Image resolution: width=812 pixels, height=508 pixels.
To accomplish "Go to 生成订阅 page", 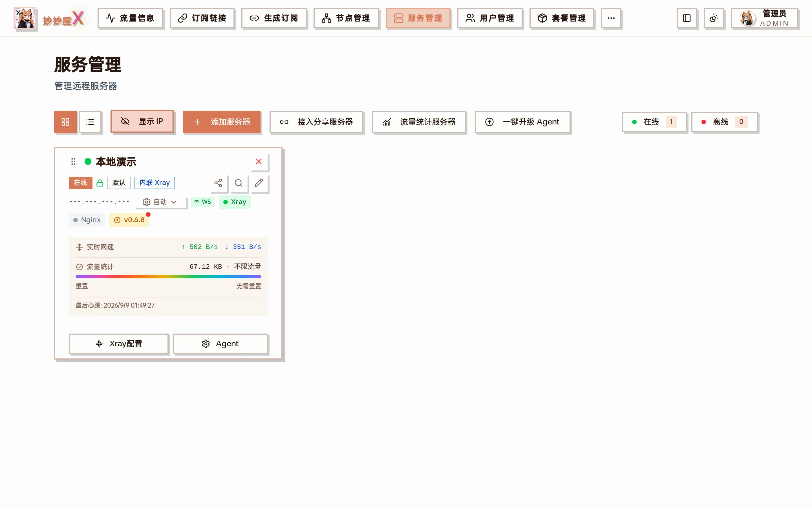I will click(274, 18).
